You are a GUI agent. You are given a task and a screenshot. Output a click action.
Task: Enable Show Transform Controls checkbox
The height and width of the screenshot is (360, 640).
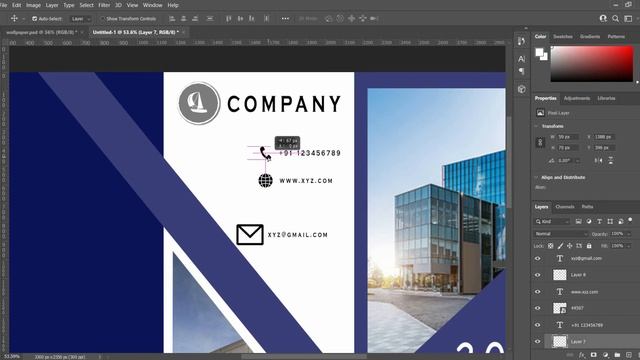pyautogui.click(x=102, y=19)
